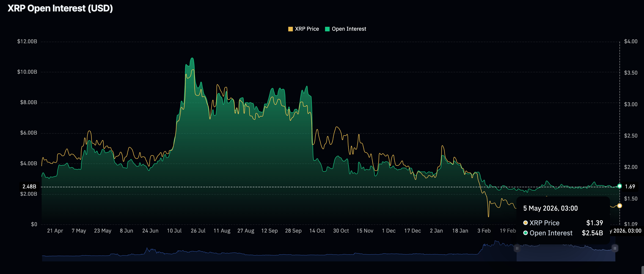Image resolution: width=644 pixels, height=274 pixels.
Task: Click the navigator mini chart spike near June
Action: point(147,250)
